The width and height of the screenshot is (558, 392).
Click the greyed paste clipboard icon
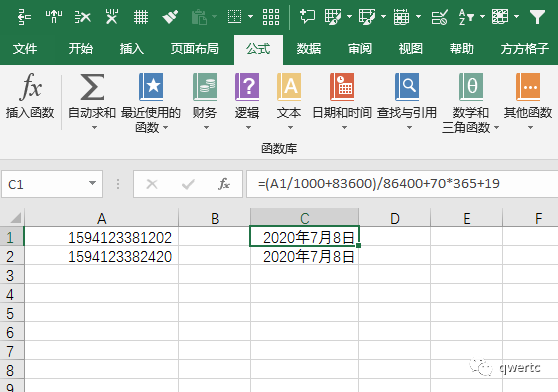[199, 17]
